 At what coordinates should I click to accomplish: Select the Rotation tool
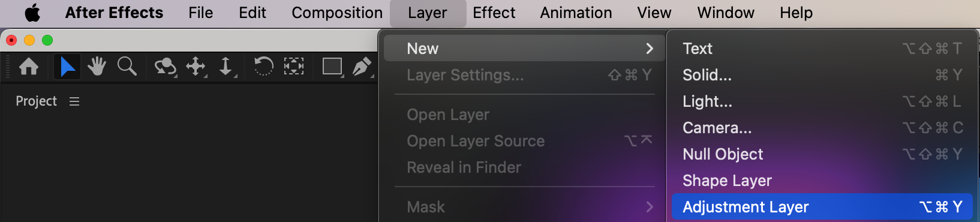(263, 66)
